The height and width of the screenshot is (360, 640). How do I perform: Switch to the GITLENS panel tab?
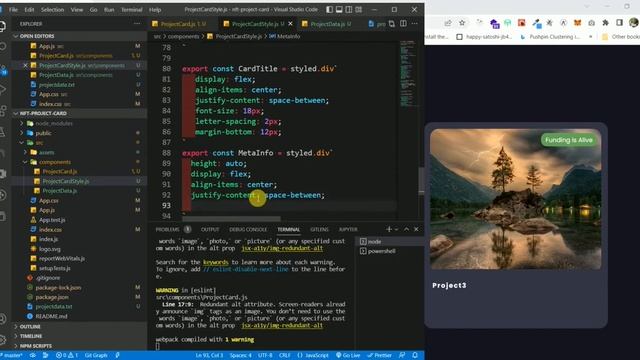(x=319, y=229)
